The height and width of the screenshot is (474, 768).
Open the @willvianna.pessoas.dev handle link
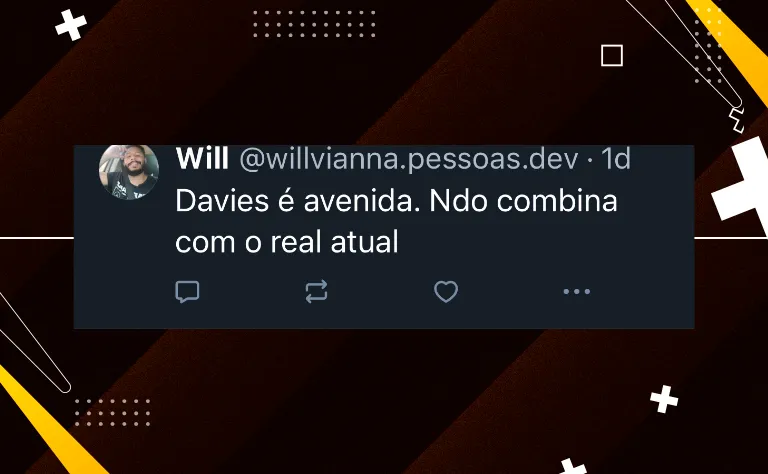pos(408,159)
